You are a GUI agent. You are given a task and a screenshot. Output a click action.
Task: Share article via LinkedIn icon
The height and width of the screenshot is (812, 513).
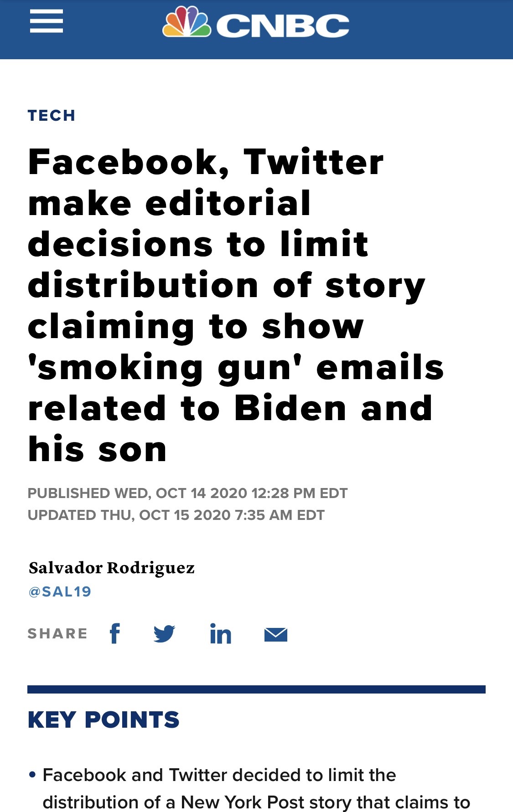[x=220, y=634]
